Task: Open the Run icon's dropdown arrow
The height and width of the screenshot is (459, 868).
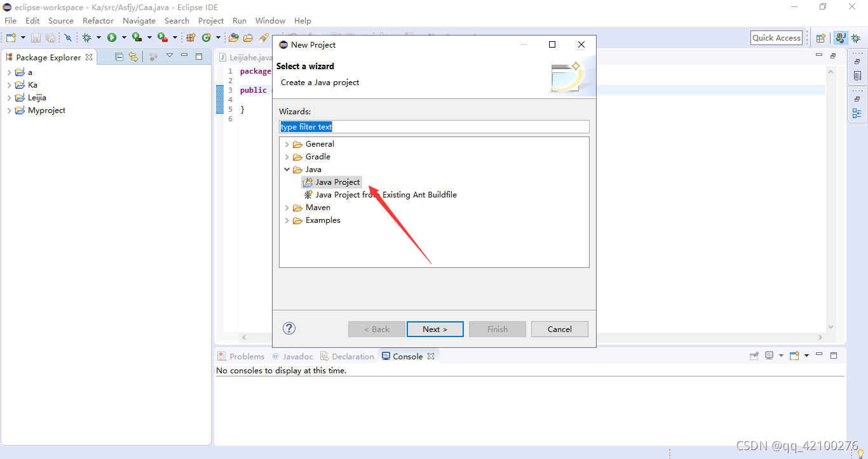Action: point(124,38)
